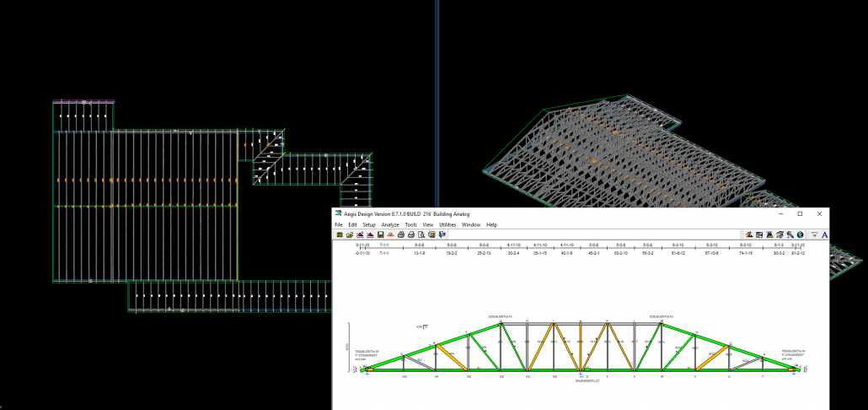Click the floppy disk save icon
The height and width of the screenshot is (410, 868).
point(380,235)
